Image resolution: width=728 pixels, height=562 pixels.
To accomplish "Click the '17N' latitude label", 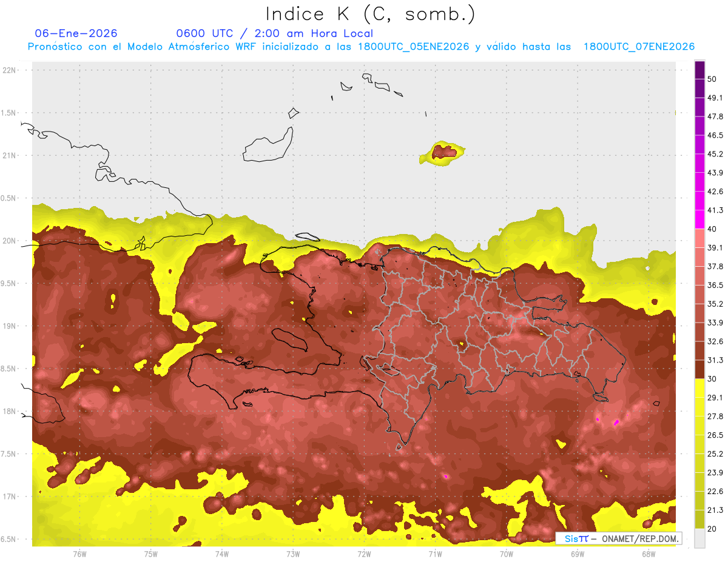I will click(x=10, y=497).
